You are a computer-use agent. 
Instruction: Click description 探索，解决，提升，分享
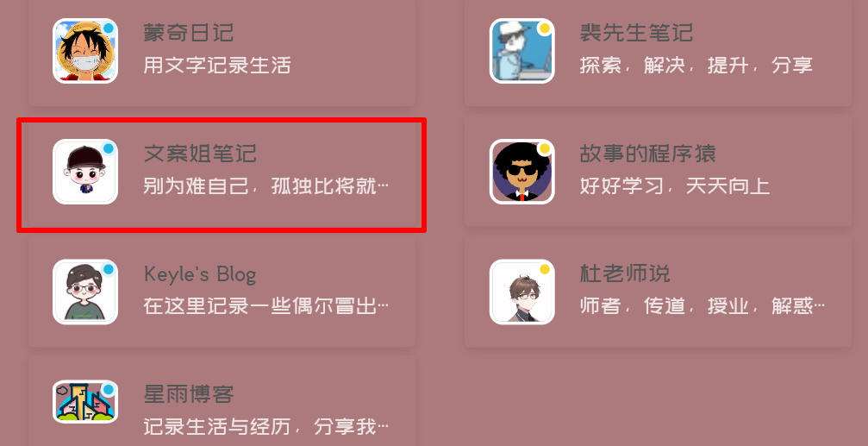696,66
